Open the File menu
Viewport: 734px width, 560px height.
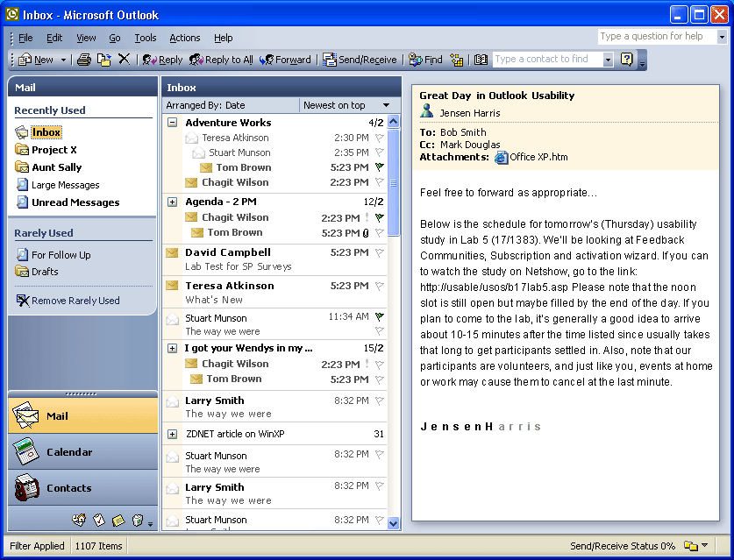(25, 38)
